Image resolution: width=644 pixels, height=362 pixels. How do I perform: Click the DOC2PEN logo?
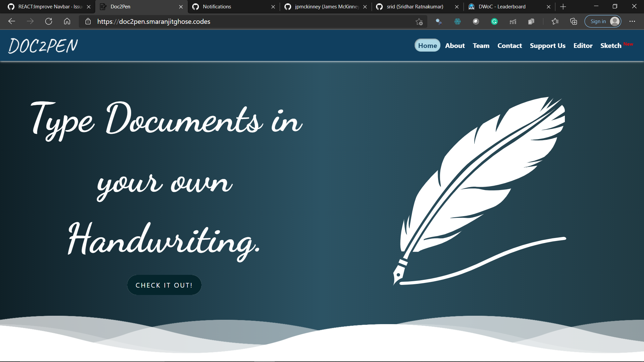point(43,45)
